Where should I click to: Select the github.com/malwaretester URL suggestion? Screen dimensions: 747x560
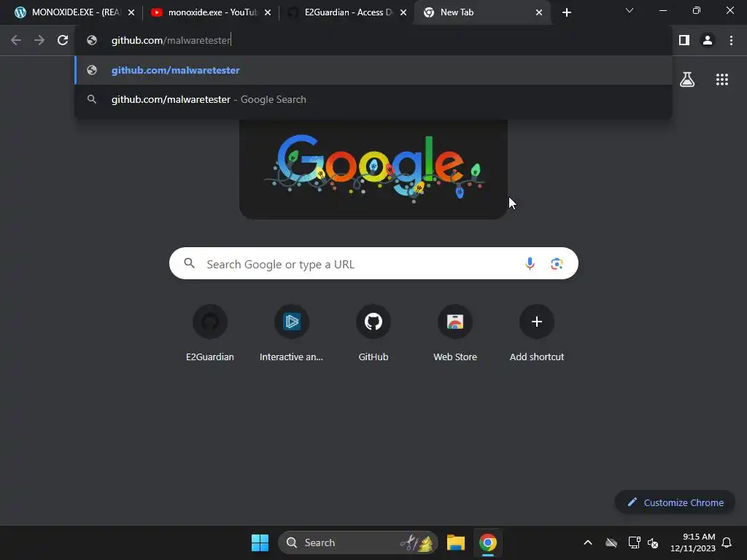(x=373, y=70)
